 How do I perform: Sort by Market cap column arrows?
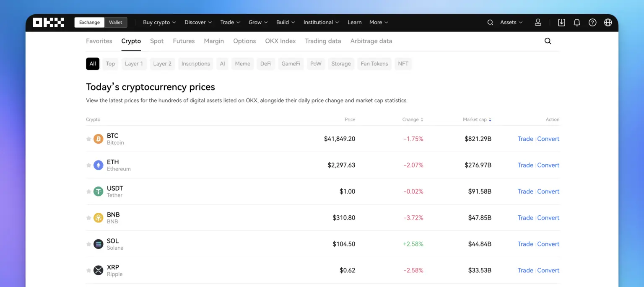click(490, 119)
